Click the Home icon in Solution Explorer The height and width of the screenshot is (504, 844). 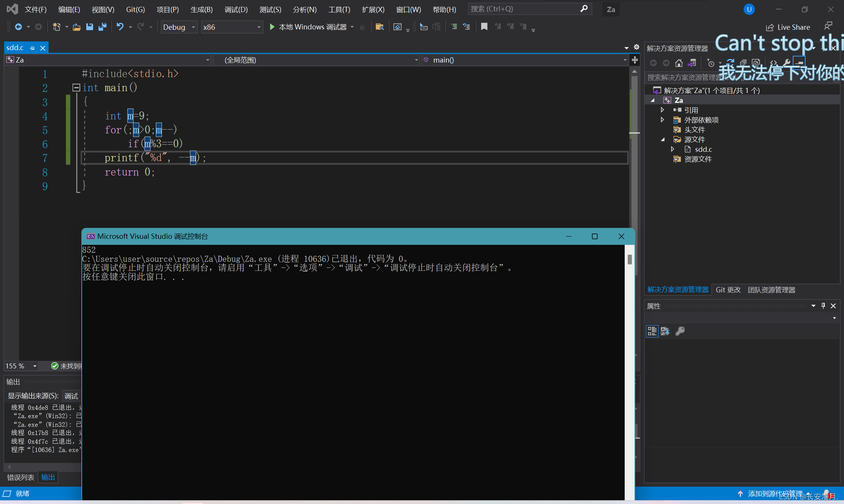tap(679, 63)
